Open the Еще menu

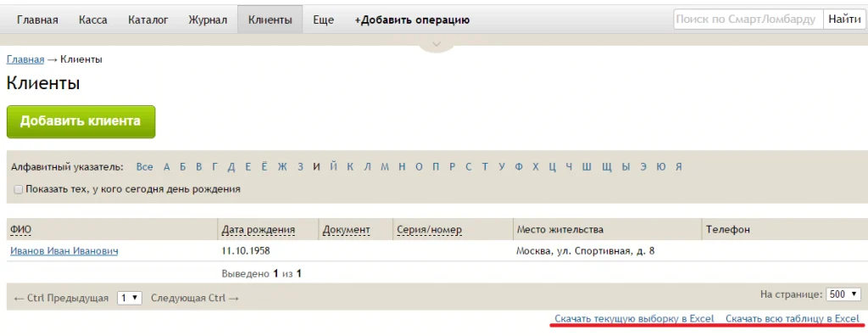click(x=323, y=20)
